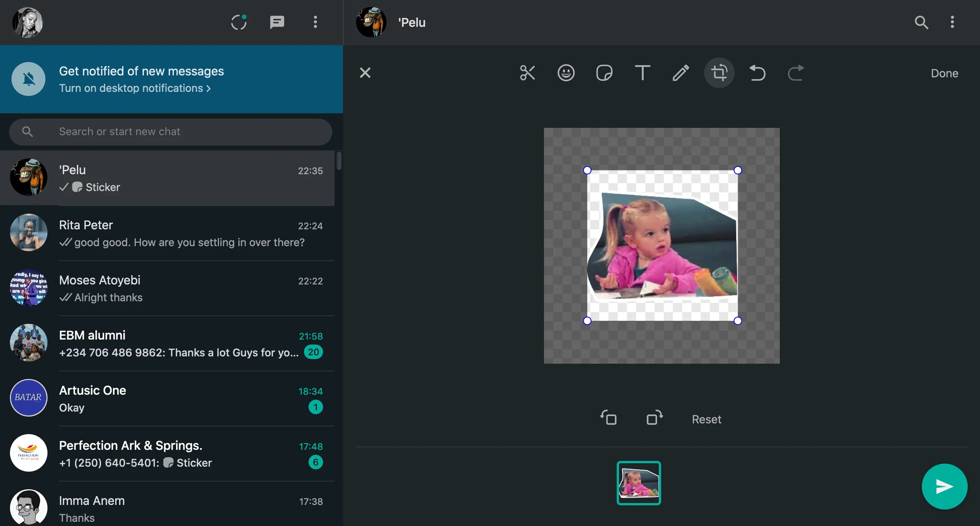The image size is (980, 526).
Task: Open the 'Pelu conversation menu
Action: [x=952, y=22]
